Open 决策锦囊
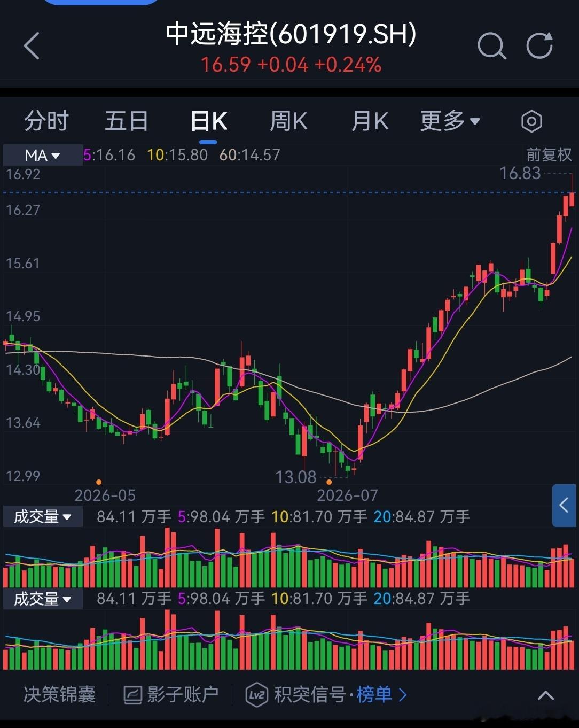Image resolution: width=579 pixels, height=728 pixels. pyautogui.click(x=59, y=695)
